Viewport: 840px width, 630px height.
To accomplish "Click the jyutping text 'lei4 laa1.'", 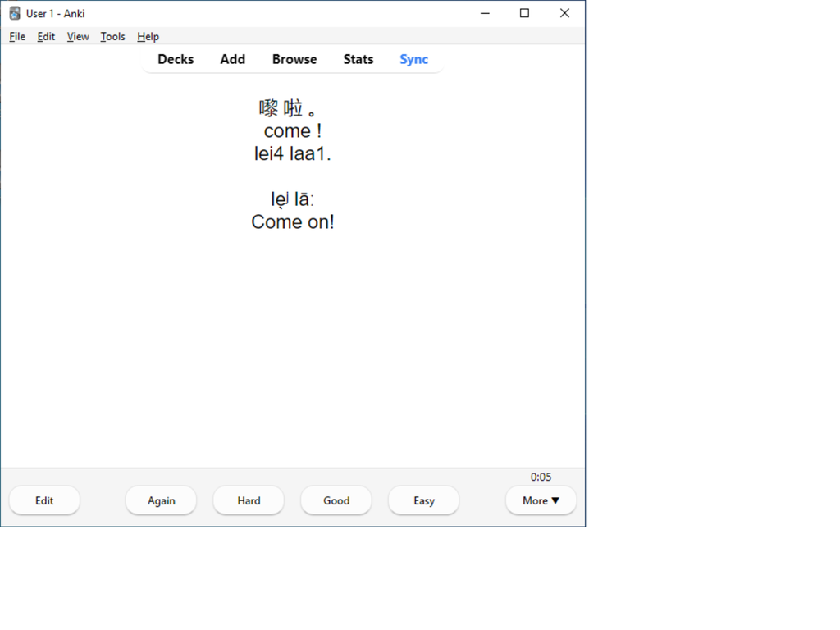I will (293, 153).
